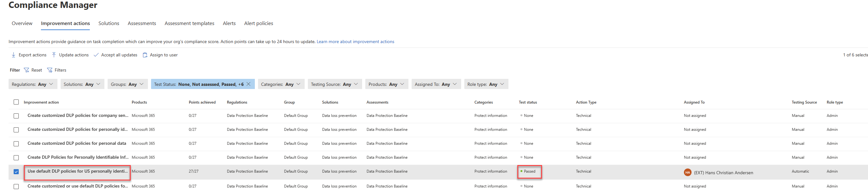
Task: Check the row for personally id... DLP policies
Action: click(16, 130)
